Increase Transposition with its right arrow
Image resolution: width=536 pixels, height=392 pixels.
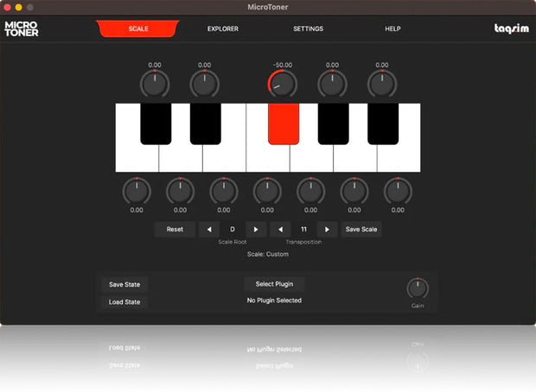coord(327,229)
